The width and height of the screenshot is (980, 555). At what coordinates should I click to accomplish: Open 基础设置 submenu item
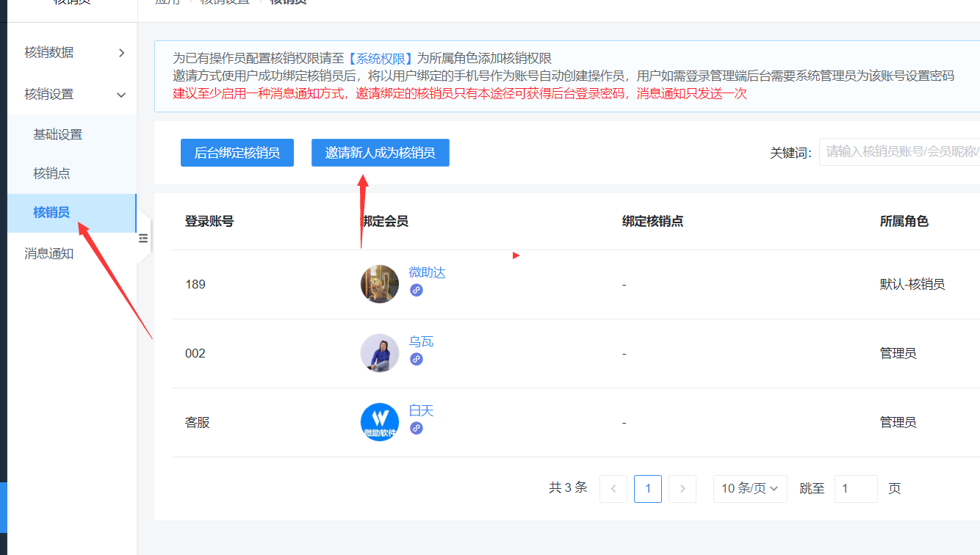pyautogui.click(x=72, y=134)
